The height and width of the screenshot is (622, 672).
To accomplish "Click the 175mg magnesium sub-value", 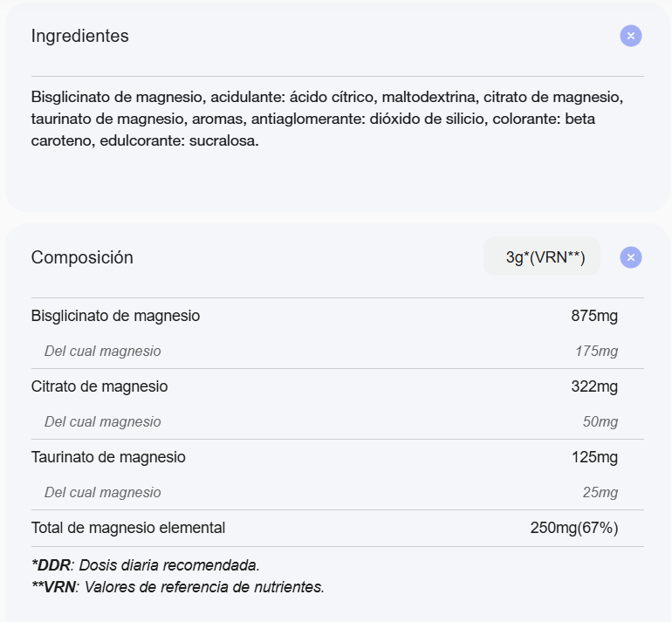I will click(596, 351).
